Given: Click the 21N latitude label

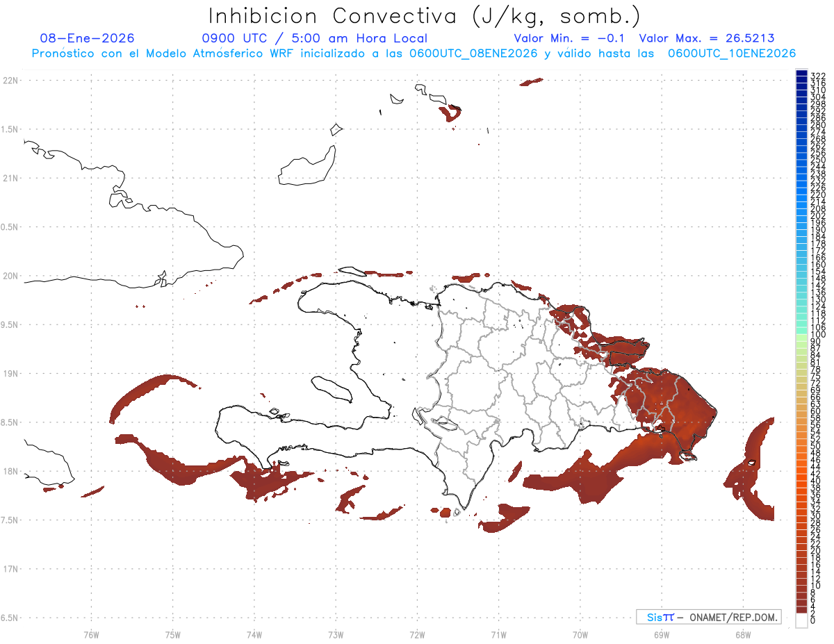Looking at the screenshot, I should coord(10,179).
